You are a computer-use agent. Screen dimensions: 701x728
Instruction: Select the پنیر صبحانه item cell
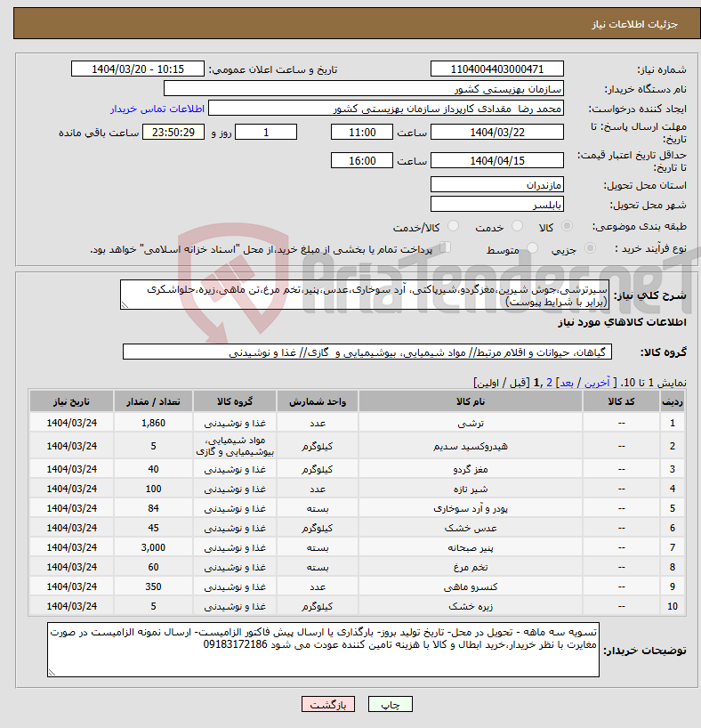tap(471, 547)
